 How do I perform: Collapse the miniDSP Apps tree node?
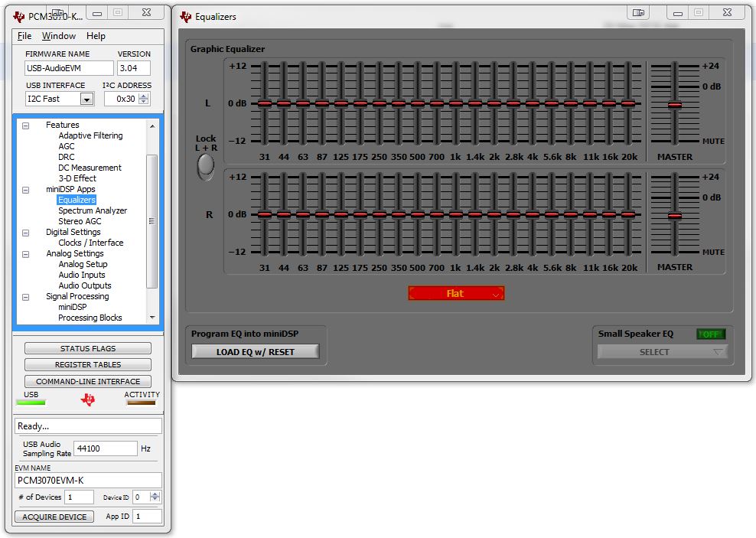tap(26, 190)
